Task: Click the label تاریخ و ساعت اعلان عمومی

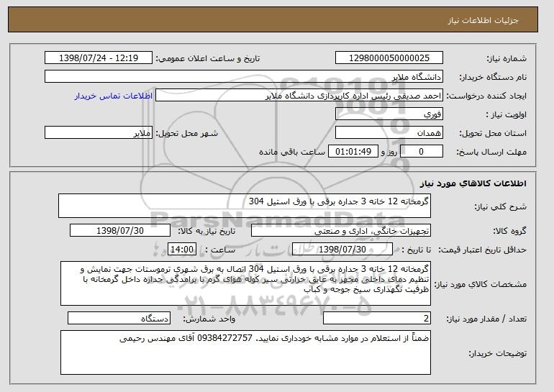Action: point(208,58)
